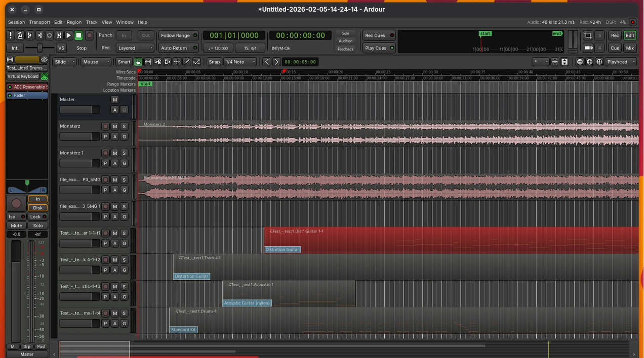Screen dimensions: 644x358
Task: Click the zoom out magnifier icon
Action: click(x=580, y=62)
